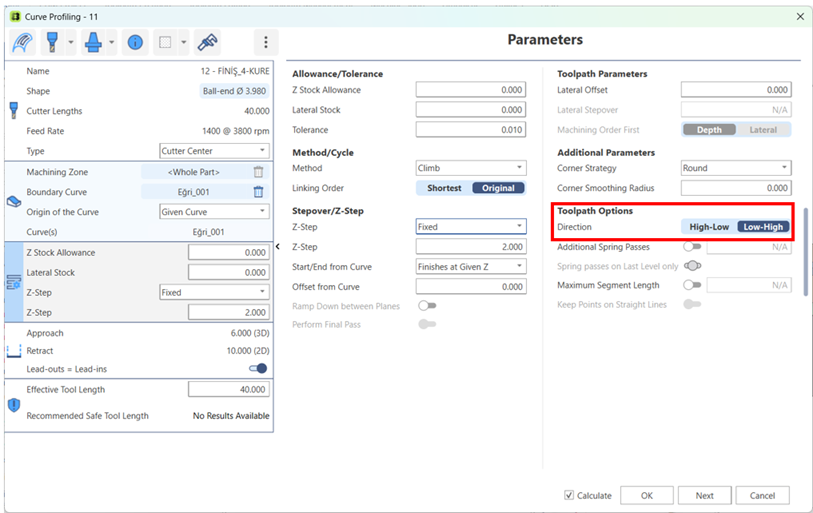Toggle the Lead-outs = Lead-ins switch
This screenshot has height=513, width=813.
258,368
